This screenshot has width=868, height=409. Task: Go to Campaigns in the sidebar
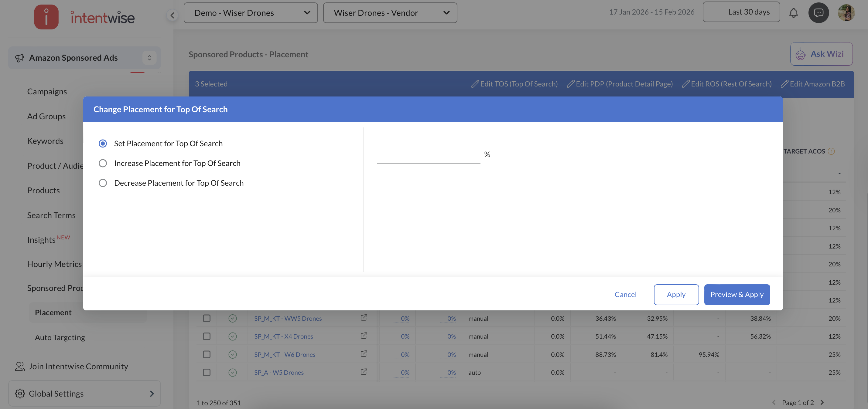coord(47,92)
